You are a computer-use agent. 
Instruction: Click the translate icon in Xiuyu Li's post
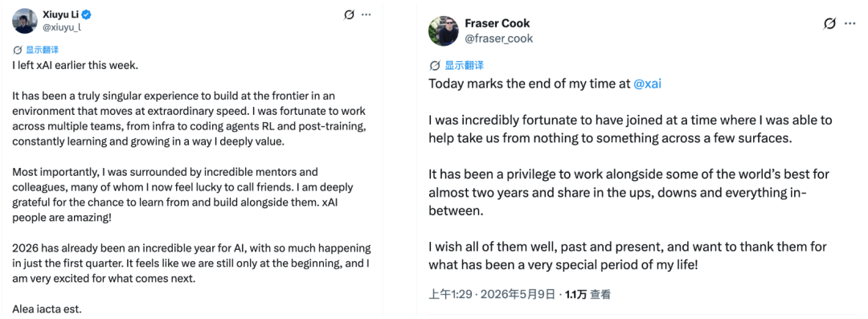click(18, 50)
